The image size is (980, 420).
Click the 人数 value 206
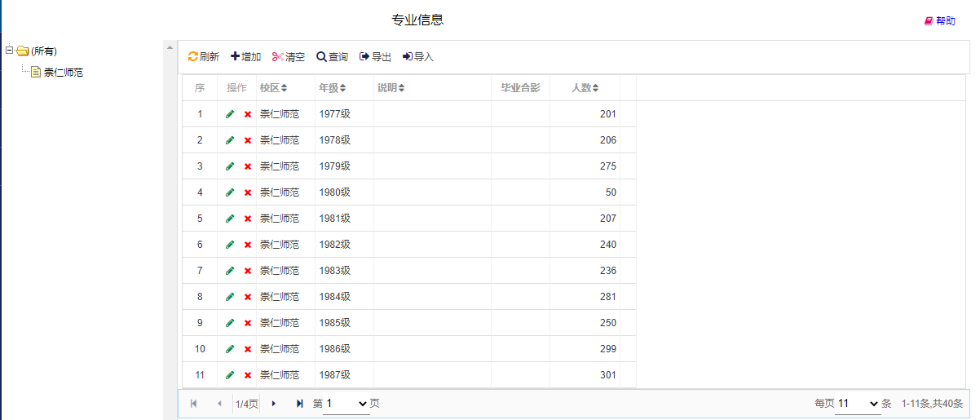(607, 140)
